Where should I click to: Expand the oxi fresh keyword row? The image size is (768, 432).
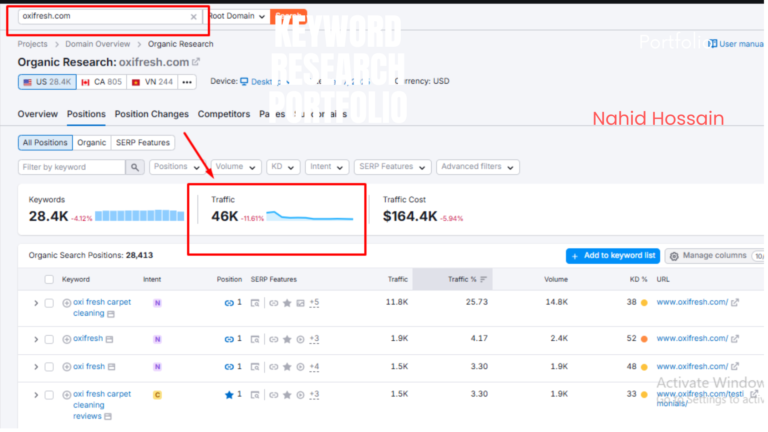click(x=36, y=367)
